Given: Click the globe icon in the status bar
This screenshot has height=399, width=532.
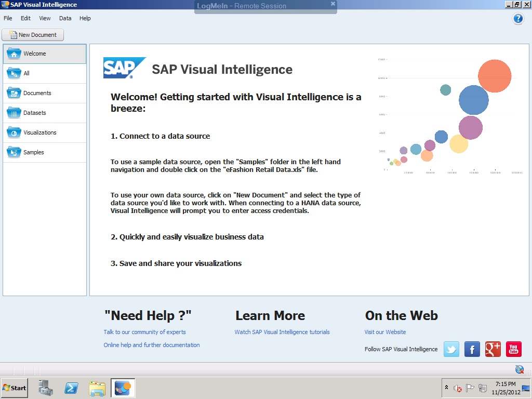Looking at the screenshot, I should (x=519, y=369).
